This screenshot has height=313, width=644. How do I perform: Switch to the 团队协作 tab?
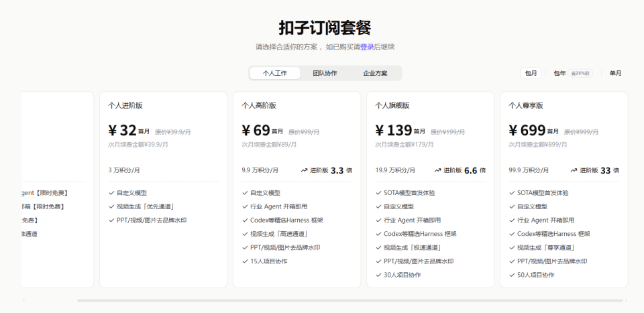(x=325, y=74)
